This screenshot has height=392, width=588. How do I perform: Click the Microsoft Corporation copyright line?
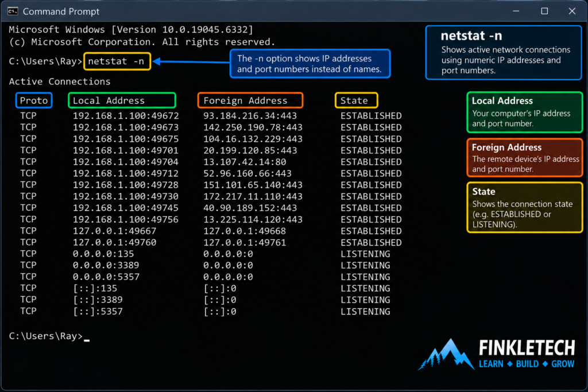tap(142, 42)
